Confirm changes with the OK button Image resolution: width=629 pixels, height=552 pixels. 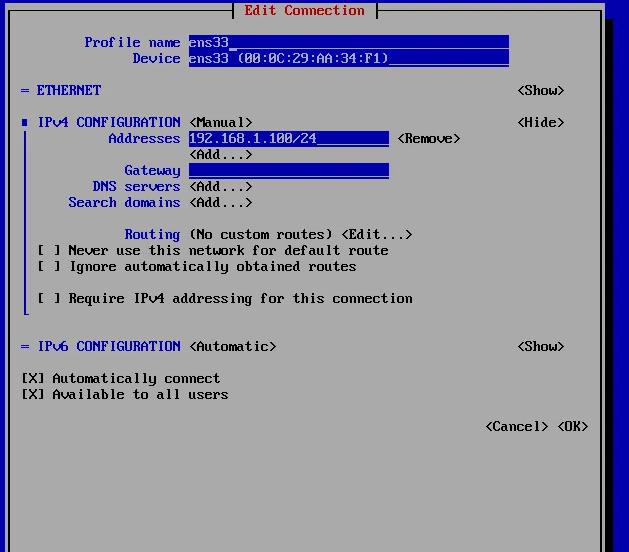pyautogui.click(x=573, y=426)
